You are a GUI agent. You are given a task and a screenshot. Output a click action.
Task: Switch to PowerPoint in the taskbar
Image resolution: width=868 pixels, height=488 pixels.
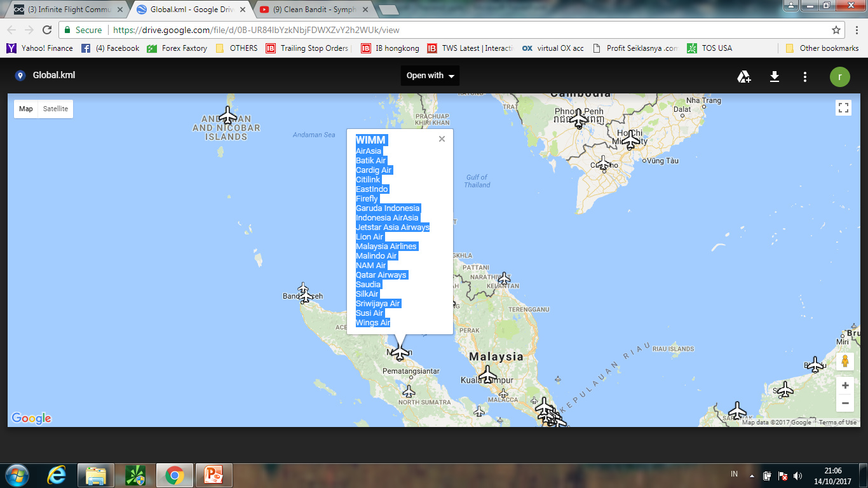(x=214, y=475)
